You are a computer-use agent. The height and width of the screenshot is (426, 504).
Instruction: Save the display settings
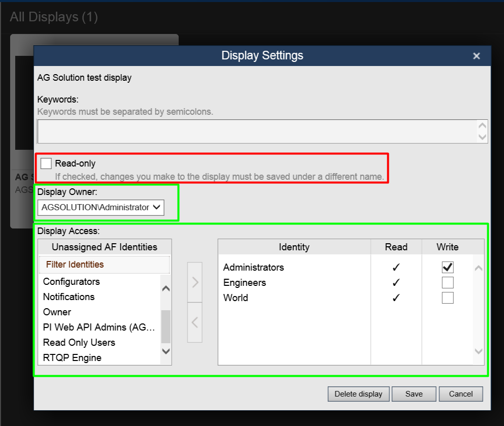click(414, 394)
